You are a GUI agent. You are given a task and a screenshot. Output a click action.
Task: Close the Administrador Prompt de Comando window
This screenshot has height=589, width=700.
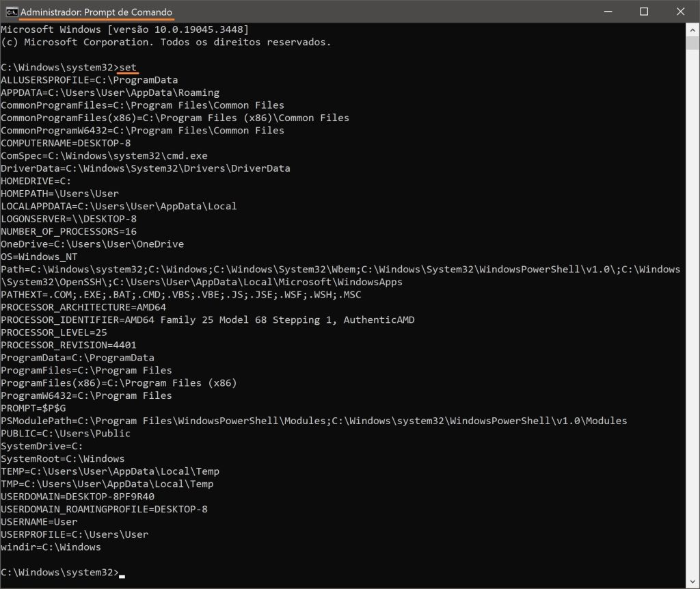tap(679, 12)
